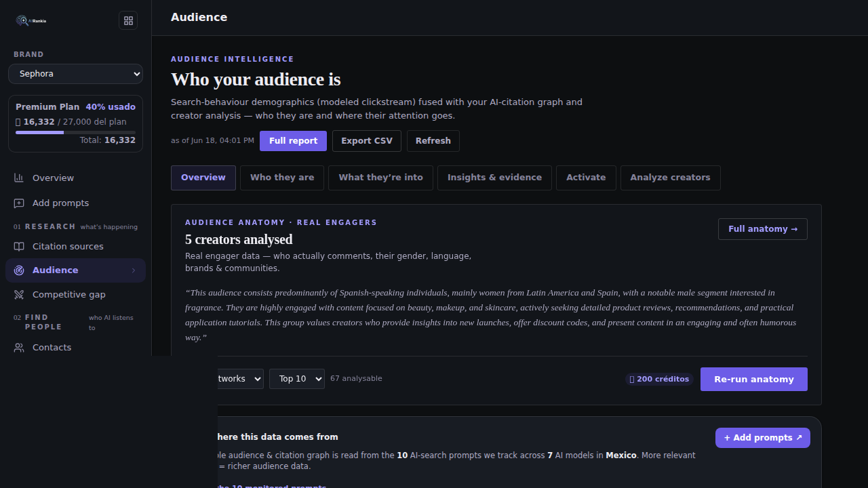Open Analyze creators tab
The width and height of the screenshot is (868, 488).
point(670,178)
